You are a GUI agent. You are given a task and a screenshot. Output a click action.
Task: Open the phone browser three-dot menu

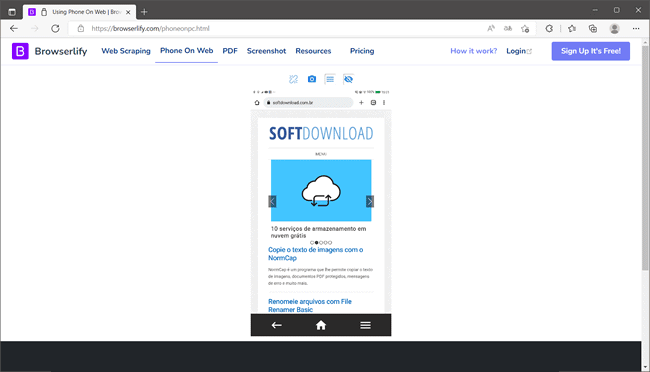(x=384, y=102)
